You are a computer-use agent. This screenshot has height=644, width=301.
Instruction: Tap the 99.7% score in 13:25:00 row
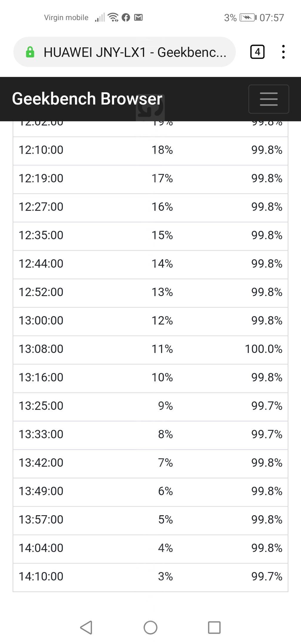pyautogui.click(x=266, y=406)
